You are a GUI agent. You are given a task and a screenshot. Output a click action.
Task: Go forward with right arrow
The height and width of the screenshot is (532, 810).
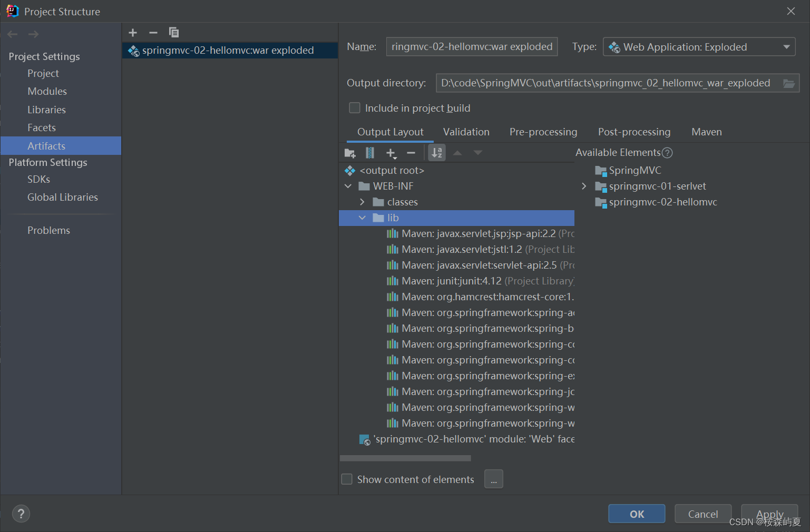coord(33,34)
